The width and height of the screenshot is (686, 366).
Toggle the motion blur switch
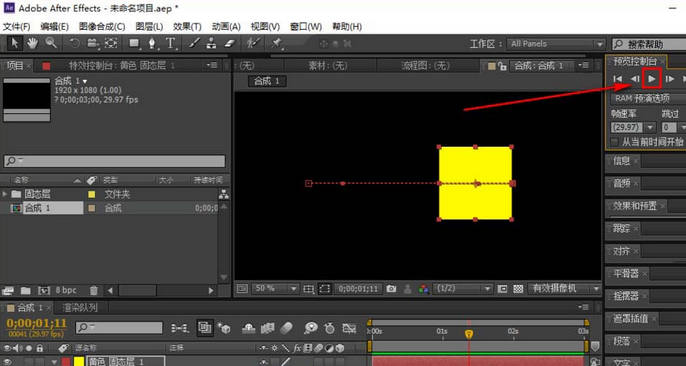286,328
